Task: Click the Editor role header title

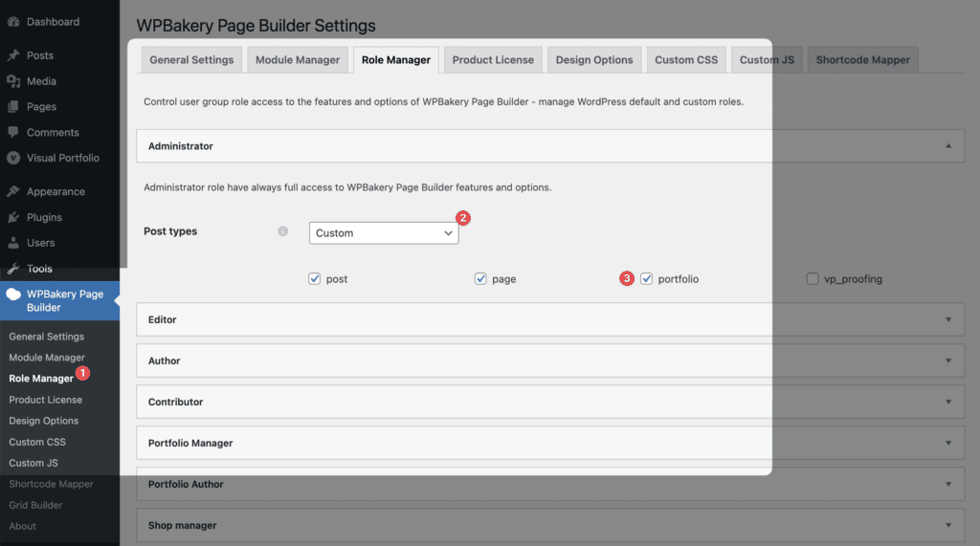Action: tap(163, 319)
